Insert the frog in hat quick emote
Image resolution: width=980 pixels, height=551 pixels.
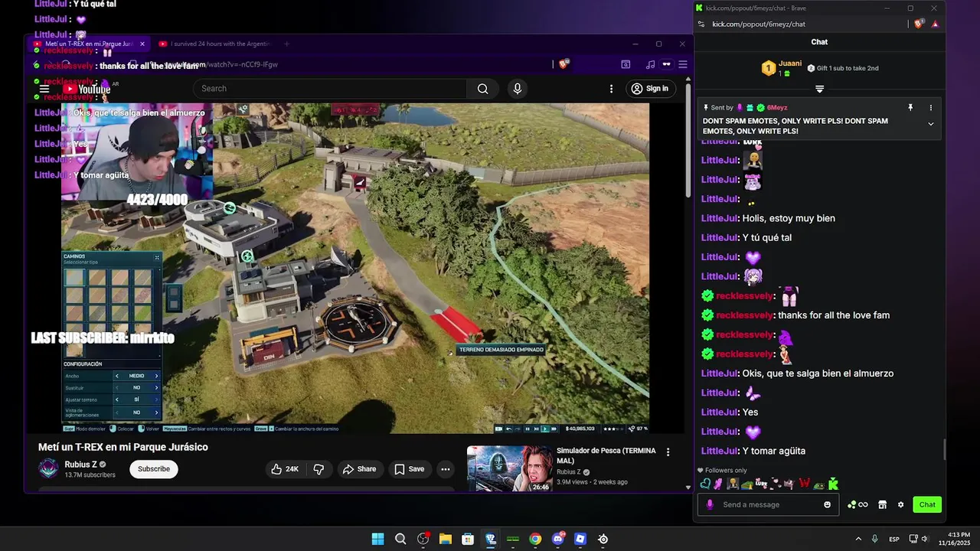pyautogui.click(x=746, y=484)
